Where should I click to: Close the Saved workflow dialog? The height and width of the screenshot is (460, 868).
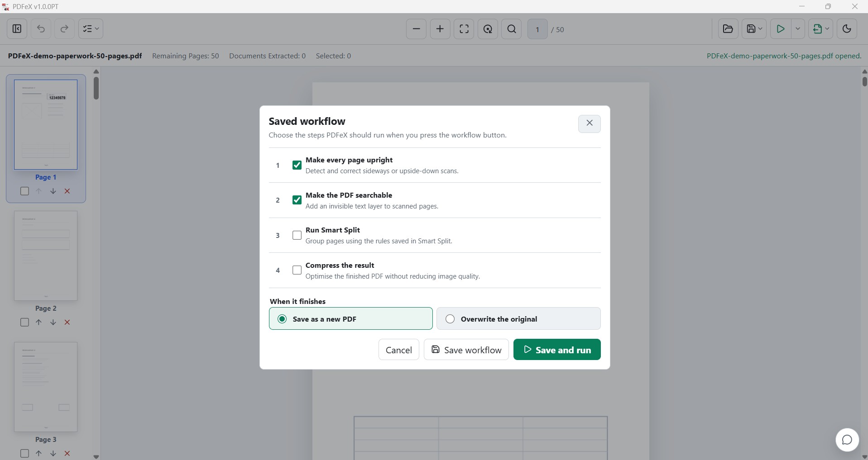pyautogui.click(x=590, y=123)
